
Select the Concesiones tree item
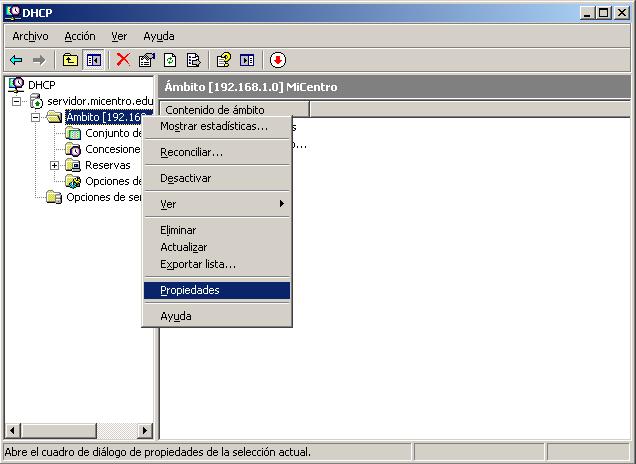click(112, 149)
